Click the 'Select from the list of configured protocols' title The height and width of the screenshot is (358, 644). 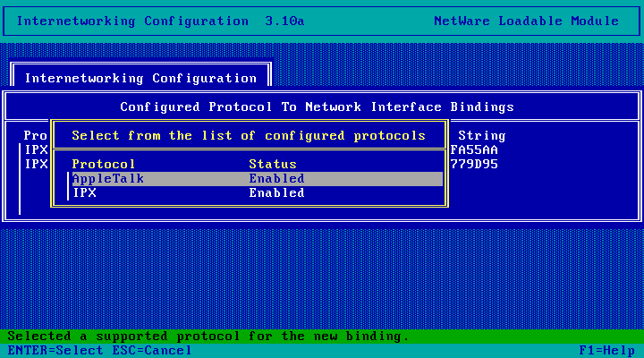249,136
